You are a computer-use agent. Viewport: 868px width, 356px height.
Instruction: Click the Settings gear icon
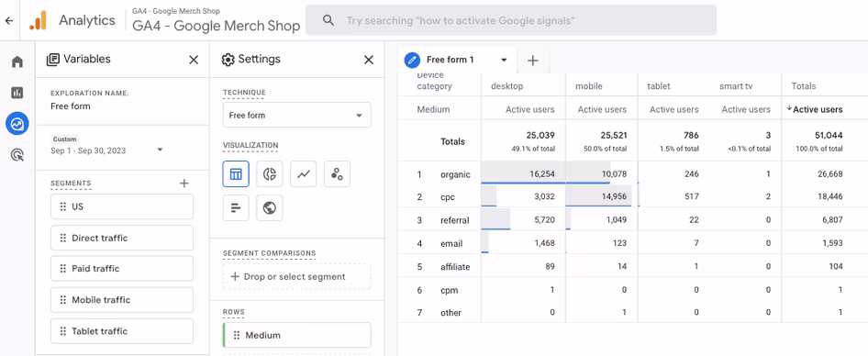pyautogui.click(x=228, y=60)
